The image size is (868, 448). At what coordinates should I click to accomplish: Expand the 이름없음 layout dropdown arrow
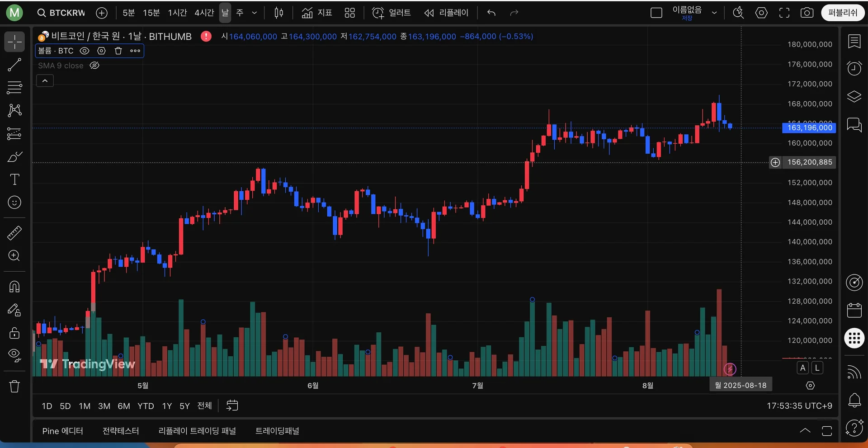click(714, 13)
